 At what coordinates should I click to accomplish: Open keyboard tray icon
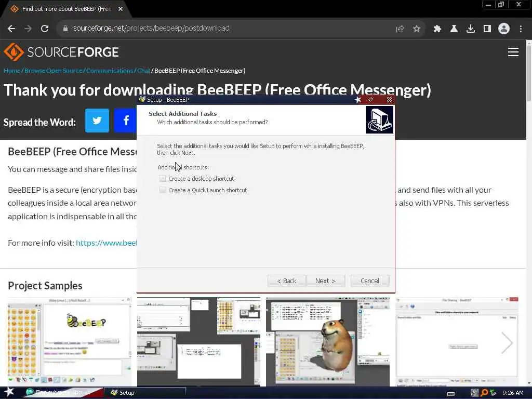coord(451,394)
